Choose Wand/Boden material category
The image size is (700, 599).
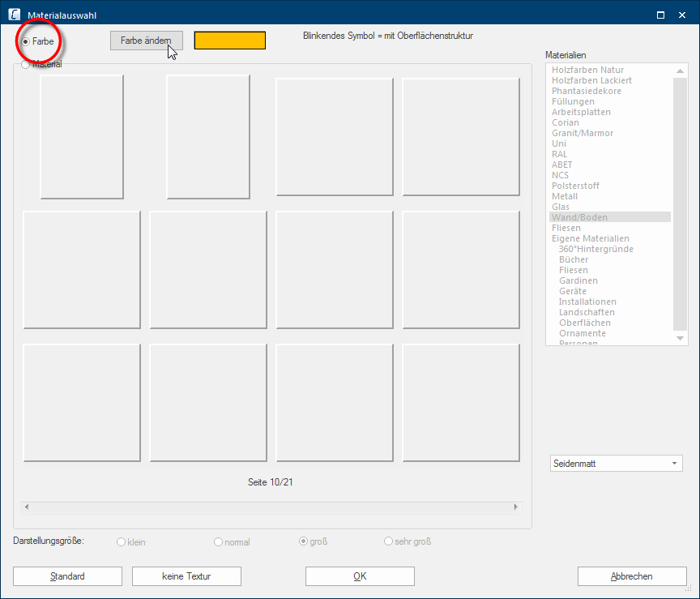(578, 217)
